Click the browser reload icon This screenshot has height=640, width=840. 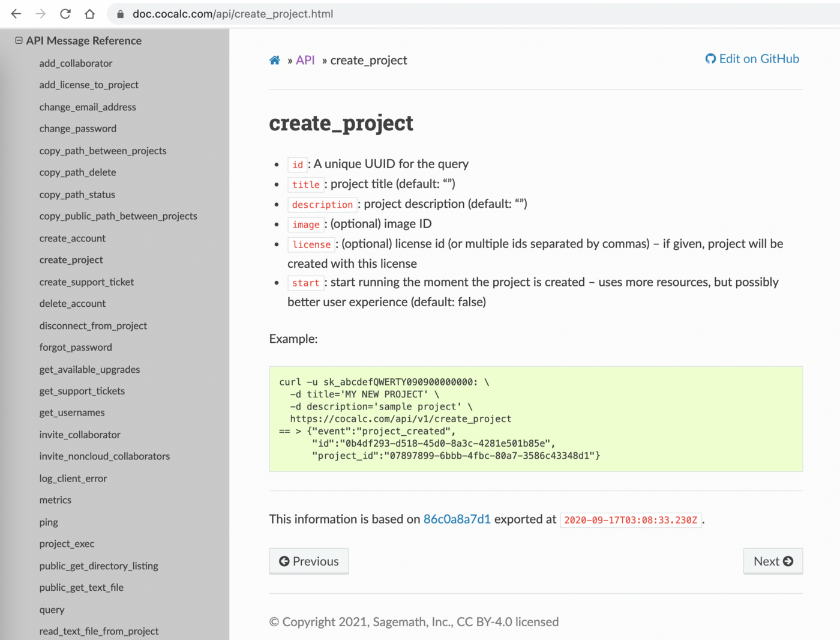[65, 13]
